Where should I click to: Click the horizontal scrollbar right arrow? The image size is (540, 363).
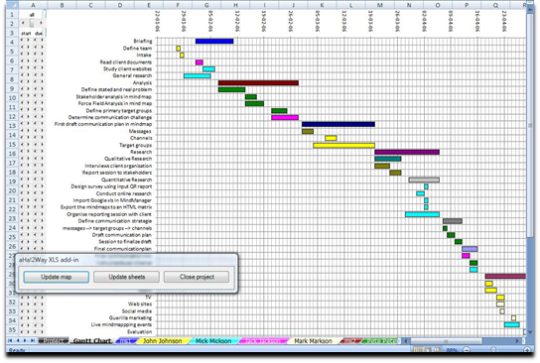pyautogui.click(x=517, y=341)
